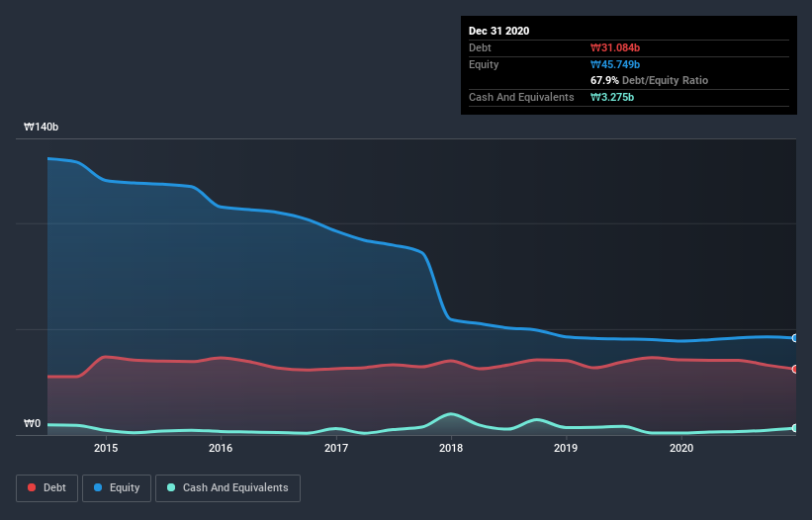Click the teal Cash And Equivalents legend dot
The width and height of the screenshot is (812, 520).
(x=171, y=487)
